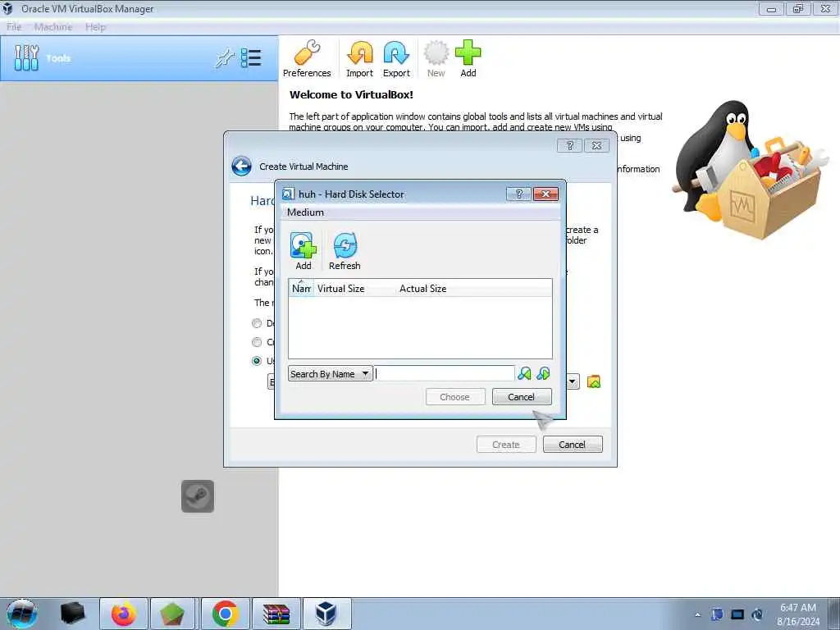Show hidden system tray icons
This screenshot has height=630, width=840.
(697, 614)
